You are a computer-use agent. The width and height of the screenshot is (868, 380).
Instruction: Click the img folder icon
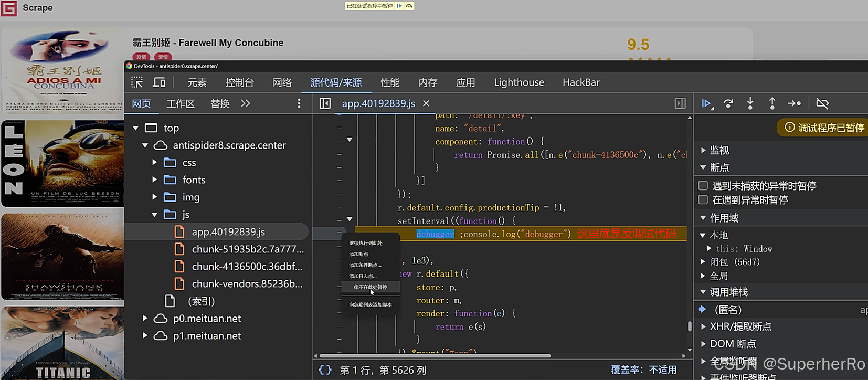click(x=170, y=197)
